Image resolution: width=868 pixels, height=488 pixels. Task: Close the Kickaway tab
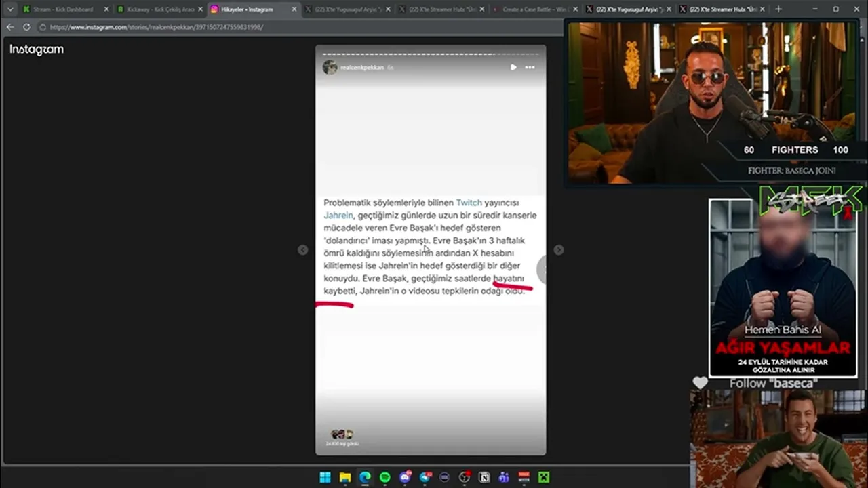[200, 9]
